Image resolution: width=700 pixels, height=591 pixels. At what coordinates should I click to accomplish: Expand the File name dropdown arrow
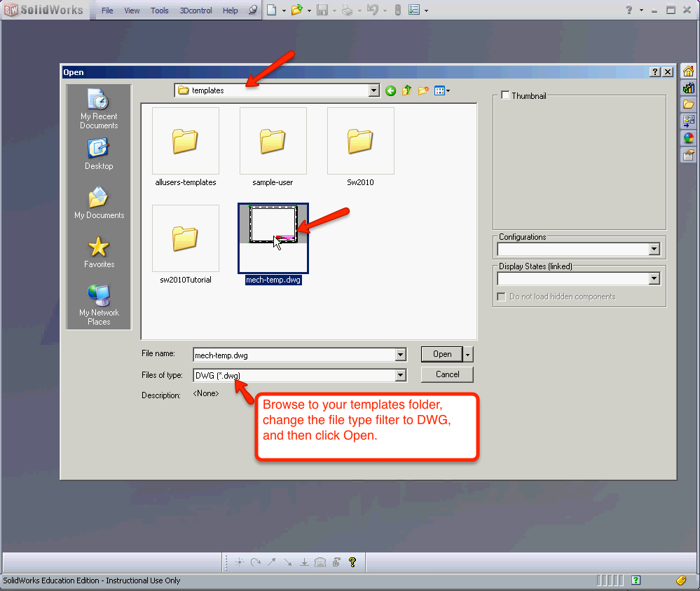pyautogui.click(x=400, y=355)
